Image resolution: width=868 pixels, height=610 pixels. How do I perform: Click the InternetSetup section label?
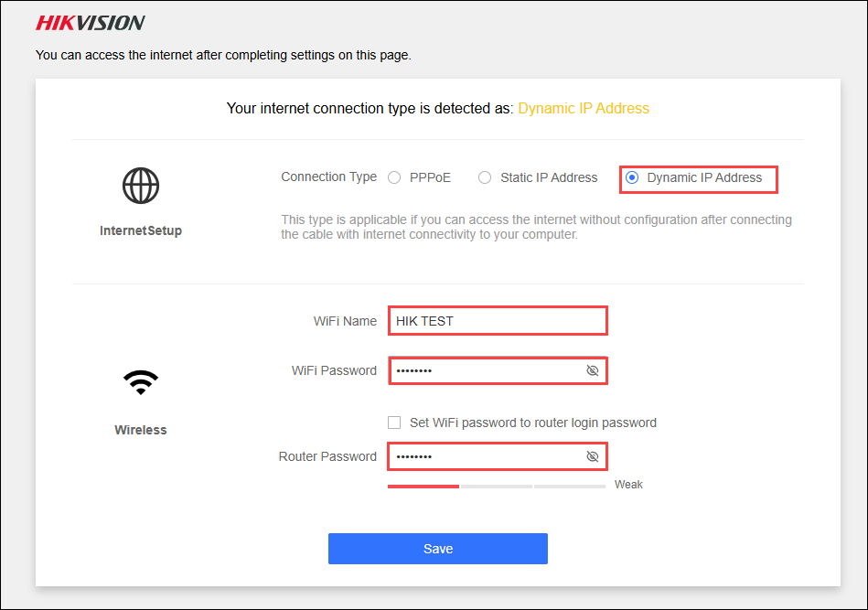141,231
